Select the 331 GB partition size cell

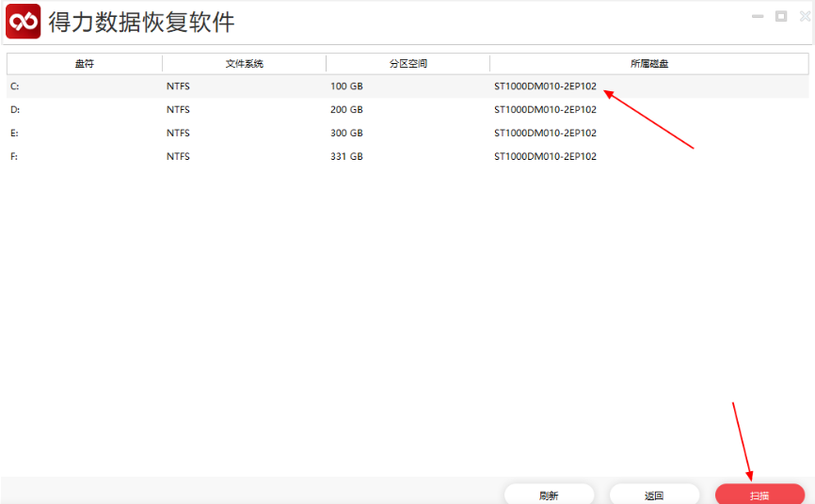pos(346,156)
